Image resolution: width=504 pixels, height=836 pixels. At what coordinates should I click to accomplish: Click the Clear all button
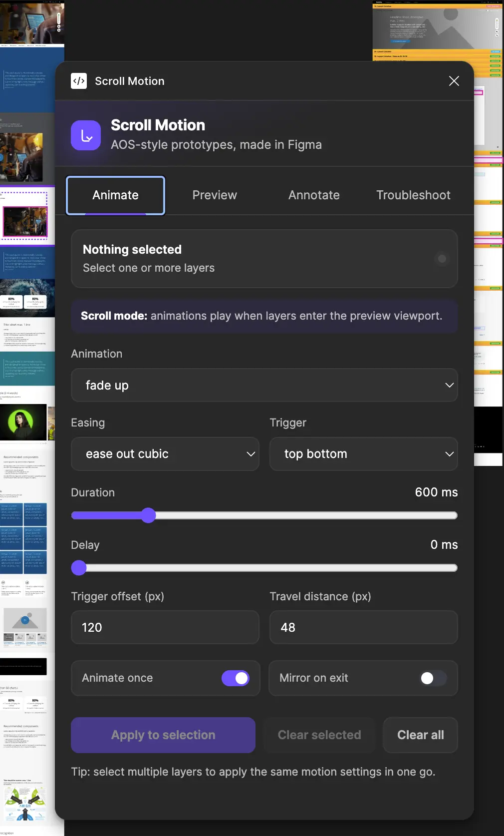point(420,735)
